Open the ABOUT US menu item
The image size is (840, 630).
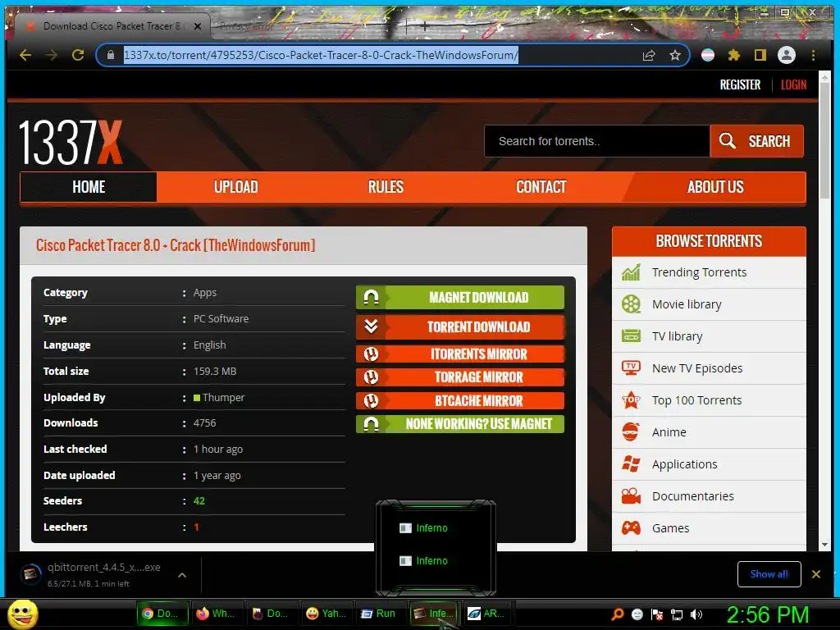coord(715,187)
